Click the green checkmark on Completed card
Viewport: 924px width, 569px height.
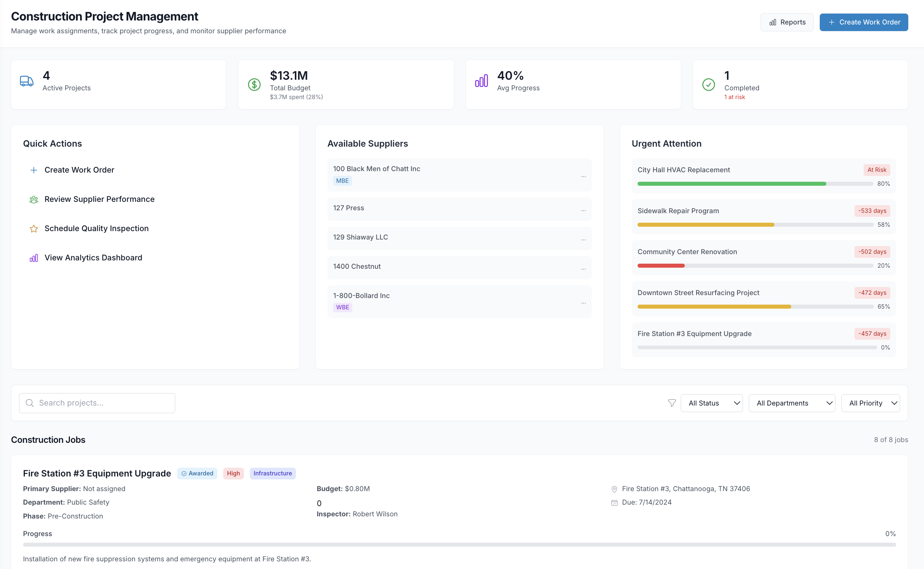pyautogui.click(x=709, y=85)
